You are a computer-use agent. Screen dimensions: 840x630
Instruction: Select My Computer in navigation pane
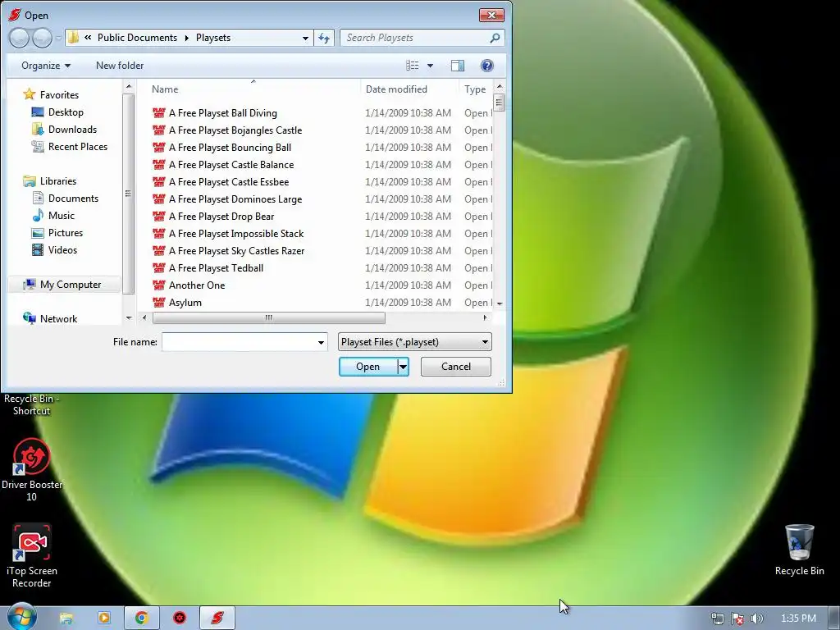click(64, 285)
